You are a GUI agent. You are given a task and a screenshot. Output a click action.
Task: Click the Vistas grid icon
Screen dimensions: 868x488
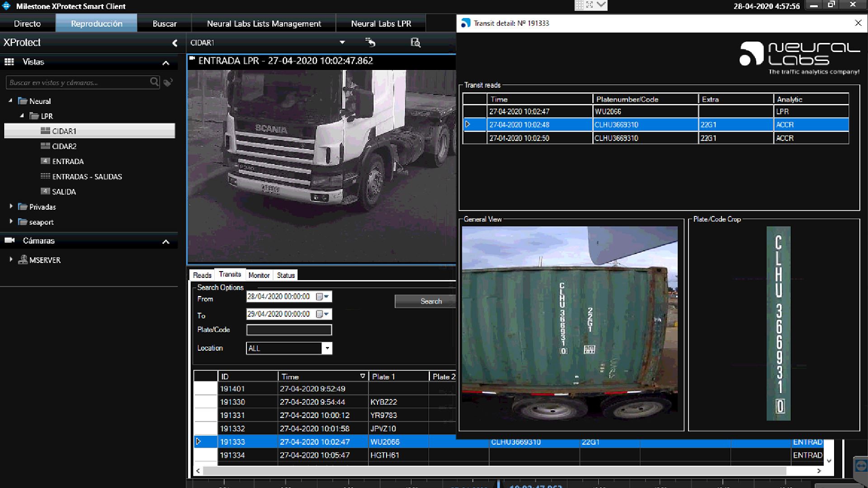click(9, 62)
